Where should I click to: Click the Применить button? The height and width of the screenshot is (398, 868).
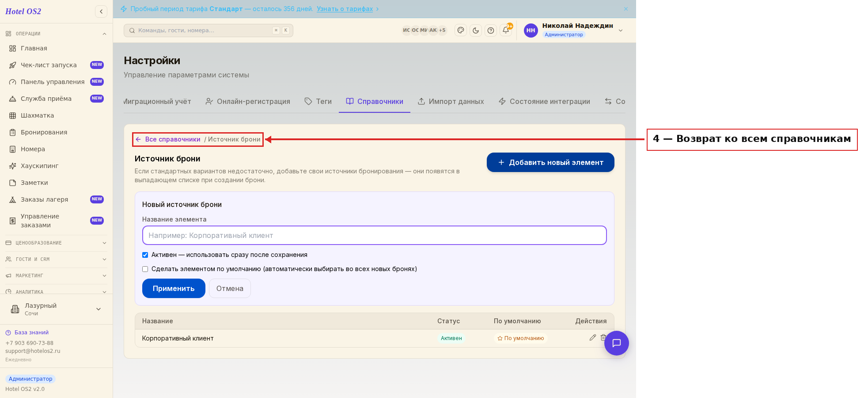(174, 288)
